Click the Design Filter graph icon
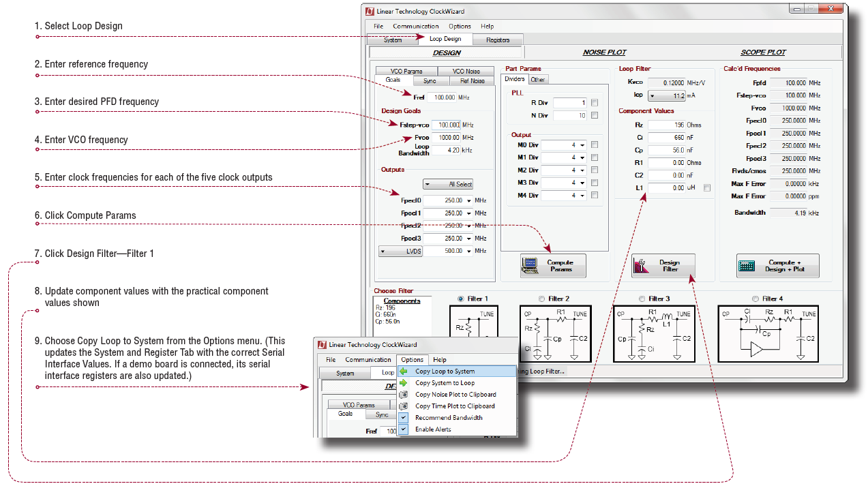The height and width of the screenshot is (486, 868). pos(640,265)
